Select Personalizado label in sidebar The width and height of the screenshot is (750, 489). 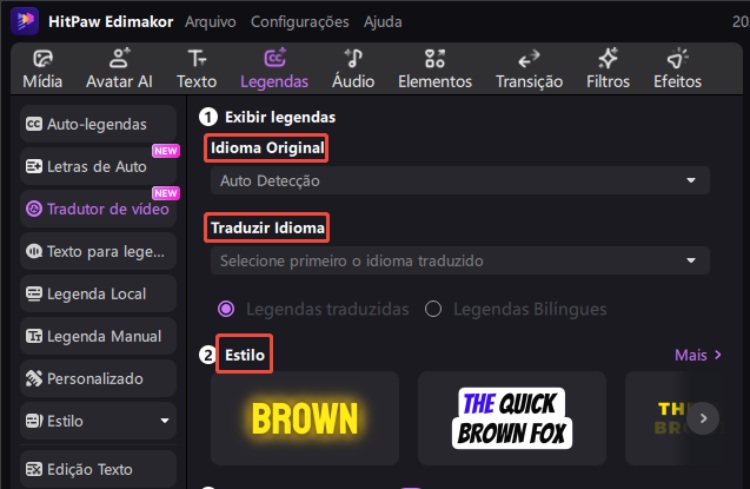tap(95, 378)
